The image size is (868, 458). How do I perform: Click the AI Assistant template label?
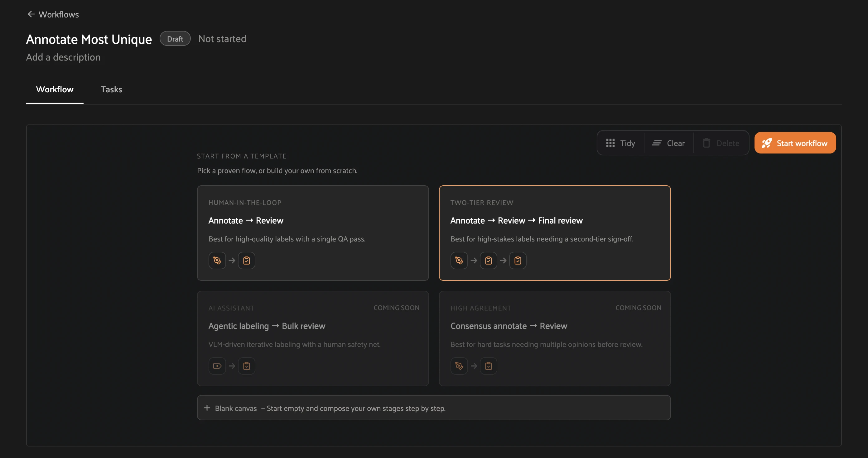click(231, 308)
